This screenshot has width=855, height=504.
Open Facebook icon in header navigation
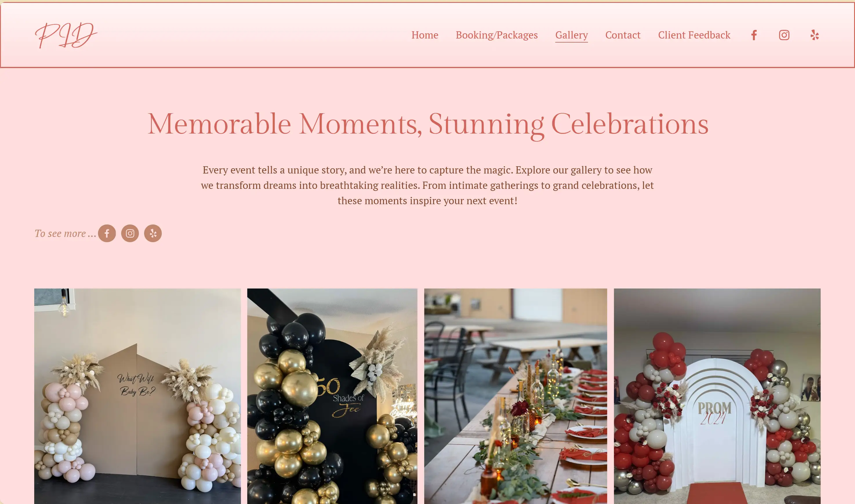(x=754, y=35)
